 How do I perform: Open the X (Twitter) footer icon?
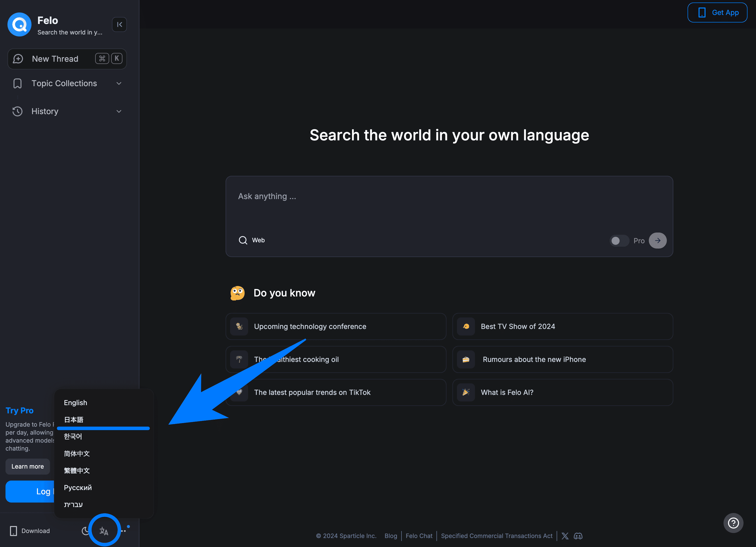click(565, 536)
